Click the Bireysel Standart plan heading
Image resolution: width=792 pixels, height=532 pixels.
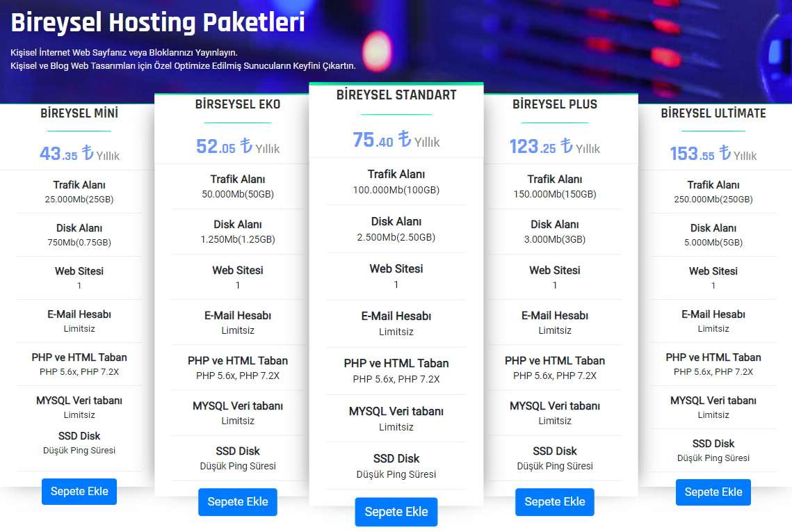[x=396, y=95]
